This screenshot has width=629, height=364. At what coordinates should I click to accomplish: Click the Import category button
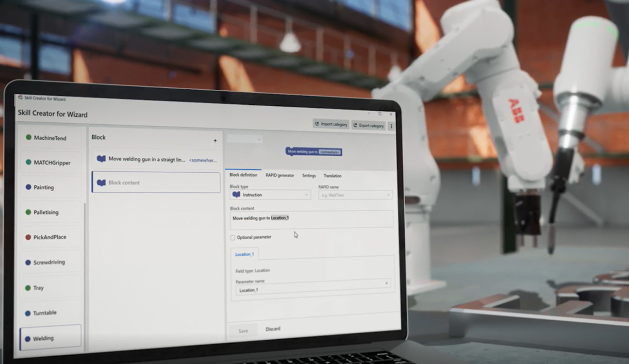click(331, 124)
